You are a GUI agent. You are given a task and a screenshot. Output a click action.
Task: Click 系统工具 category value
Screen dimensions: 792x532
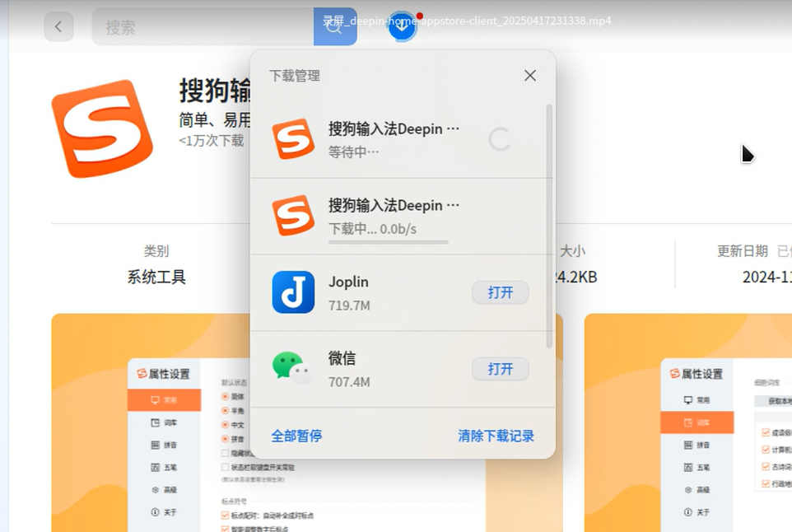pos(156,277)
